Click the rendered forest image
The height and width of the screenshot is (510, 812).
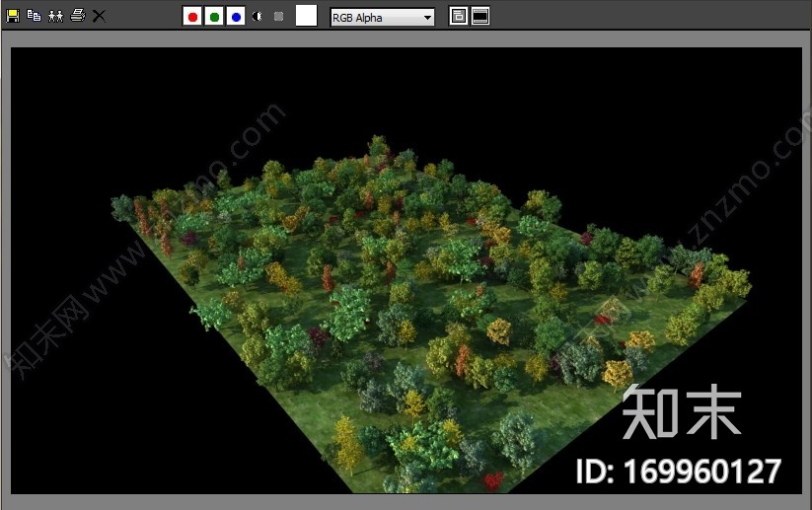pos(406,270)
